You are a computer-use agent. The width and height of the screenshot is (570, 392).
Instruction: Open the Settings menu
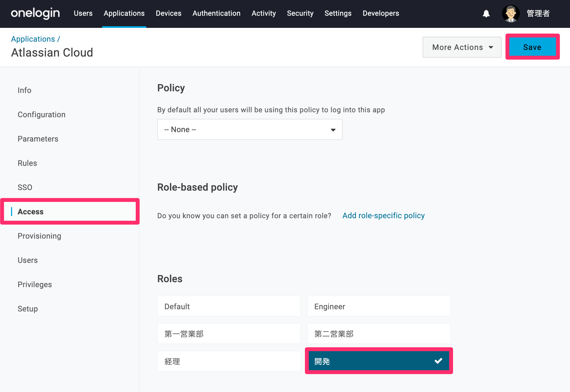pyautogui.click(x=338, y=13)
